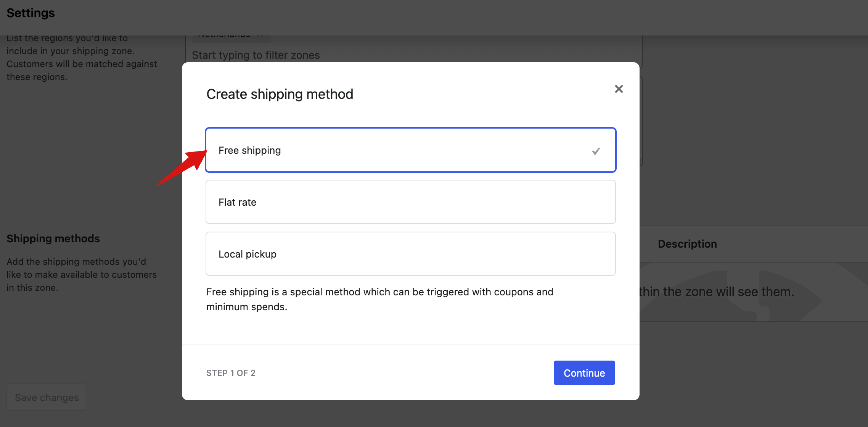The image size is (868, 427).
Task: Select the Free shipping method
Action: (410, 150)
